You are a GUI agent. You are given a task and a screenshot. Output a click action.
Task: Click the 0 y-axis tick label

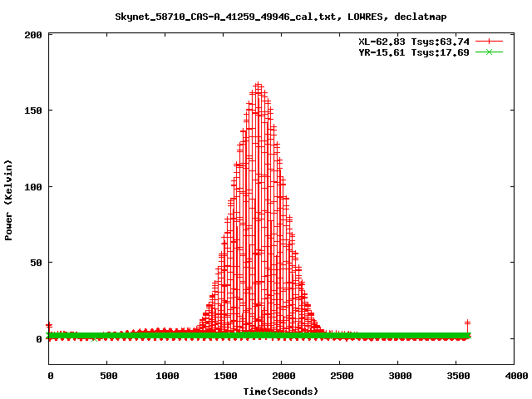[x=39, y=339]
